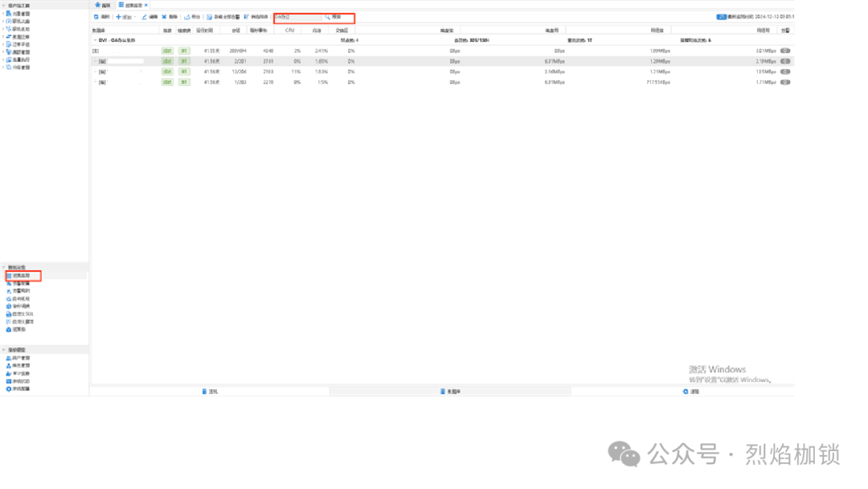Click the 编辑 edit button label
The width and height of the screenshot is (868, 489).
pos(154,17)
